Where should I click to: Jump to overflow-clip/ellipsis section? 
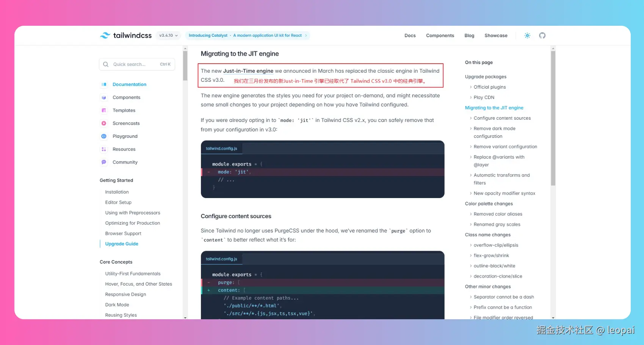point(496,245)
